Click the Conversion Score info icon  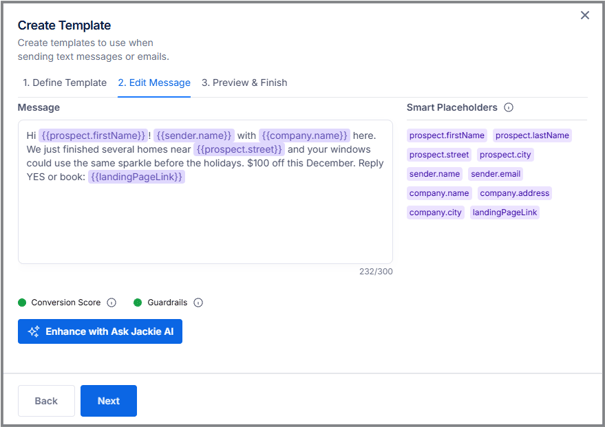pos(111,303)
